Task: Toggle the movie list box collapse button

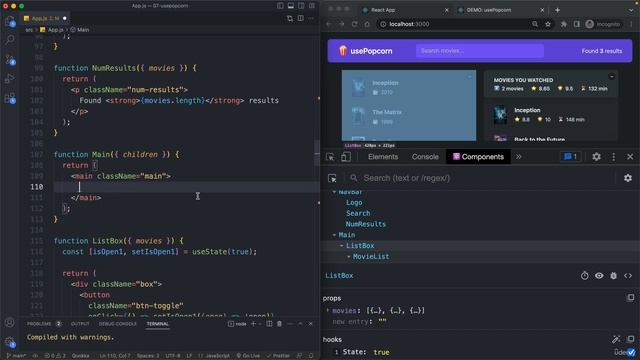Action: 469,76
